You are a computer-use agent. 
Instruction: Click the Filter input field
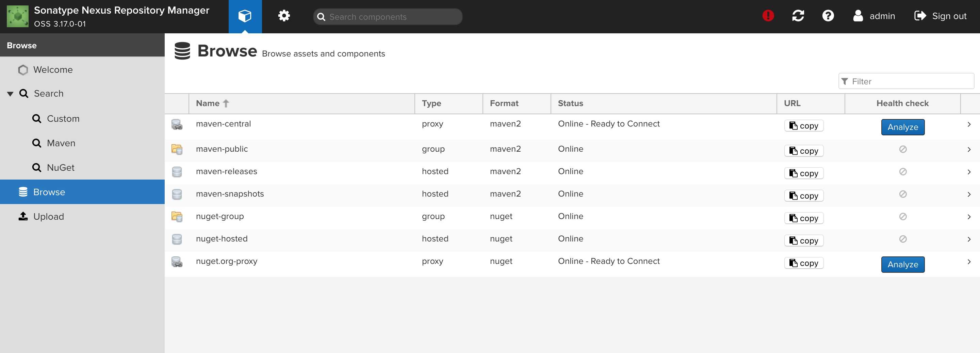(x=906, y=81)
